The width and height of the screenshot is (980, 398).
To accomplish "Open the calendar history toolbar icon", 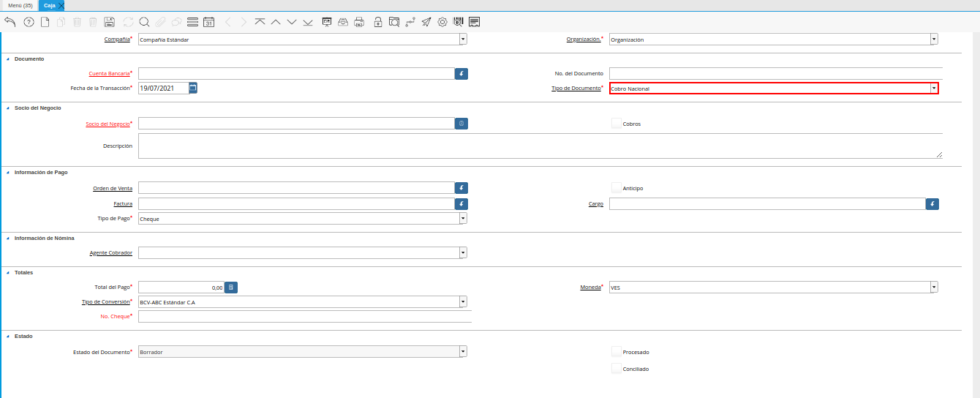I will pos(208,22).
